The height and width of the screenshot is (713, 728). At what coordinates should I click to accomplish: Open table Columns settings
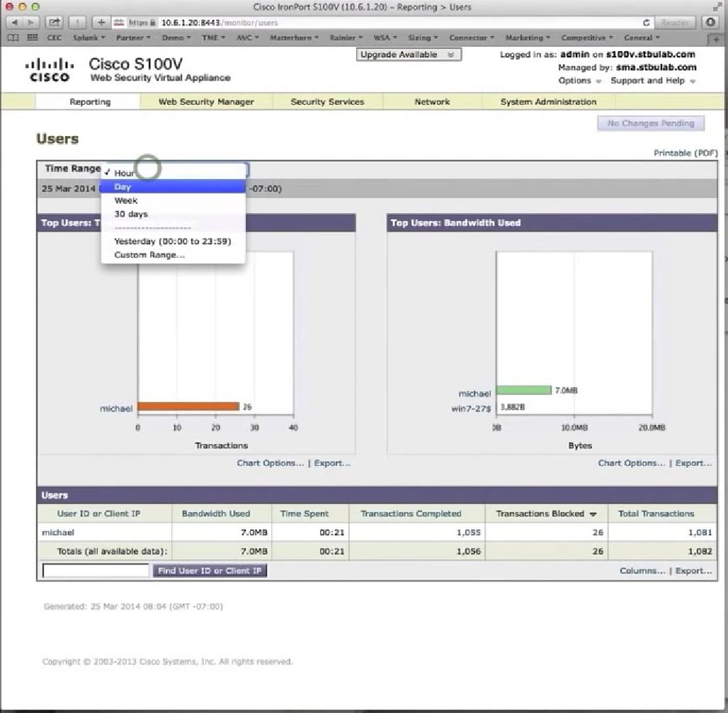tap(642, 571)
